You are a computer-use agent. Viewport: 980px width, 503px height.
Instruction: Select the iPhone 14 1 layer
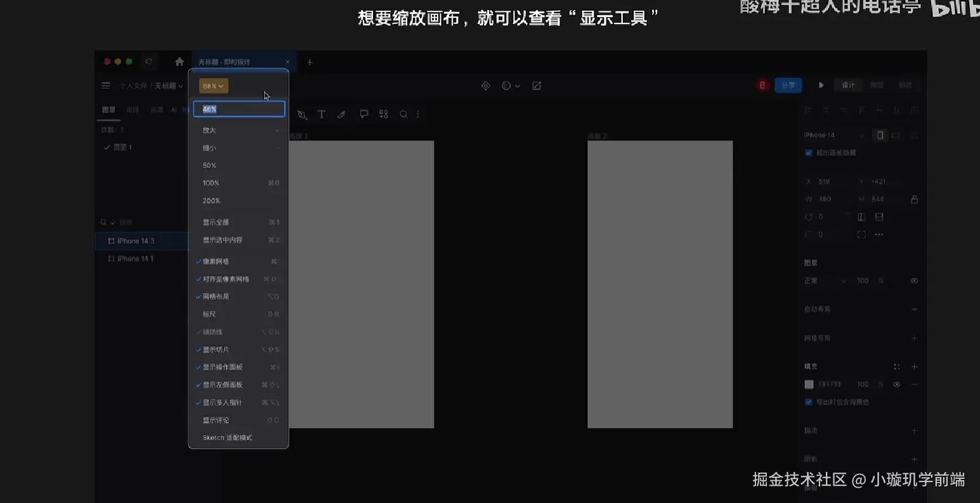[142, 259]
